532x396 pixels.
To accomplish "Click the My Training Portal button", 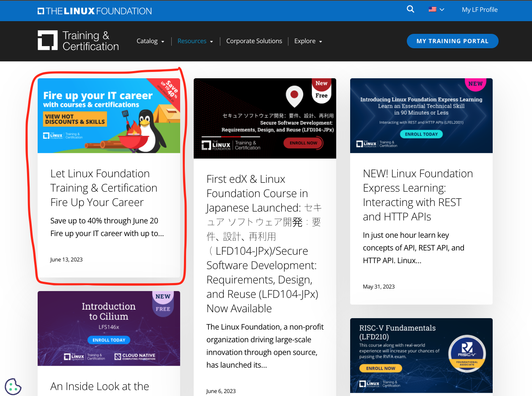I will (x=452, y=41).
